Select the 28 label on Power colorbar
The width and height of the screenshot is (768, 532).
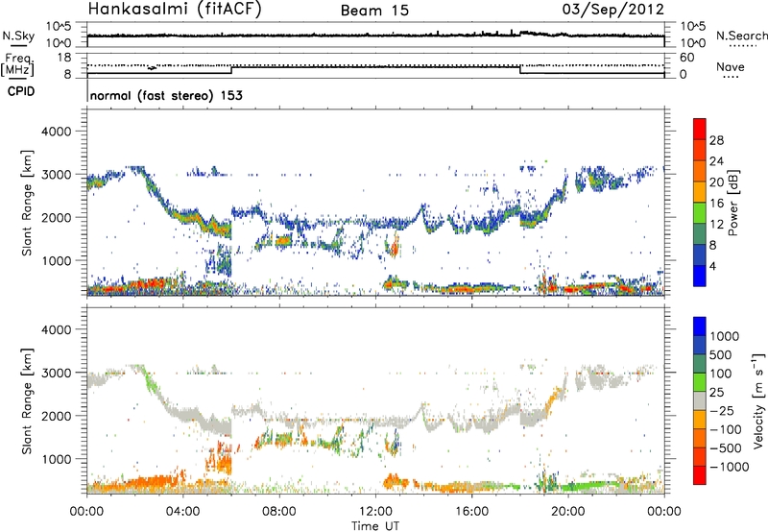[x=716, y=140]
